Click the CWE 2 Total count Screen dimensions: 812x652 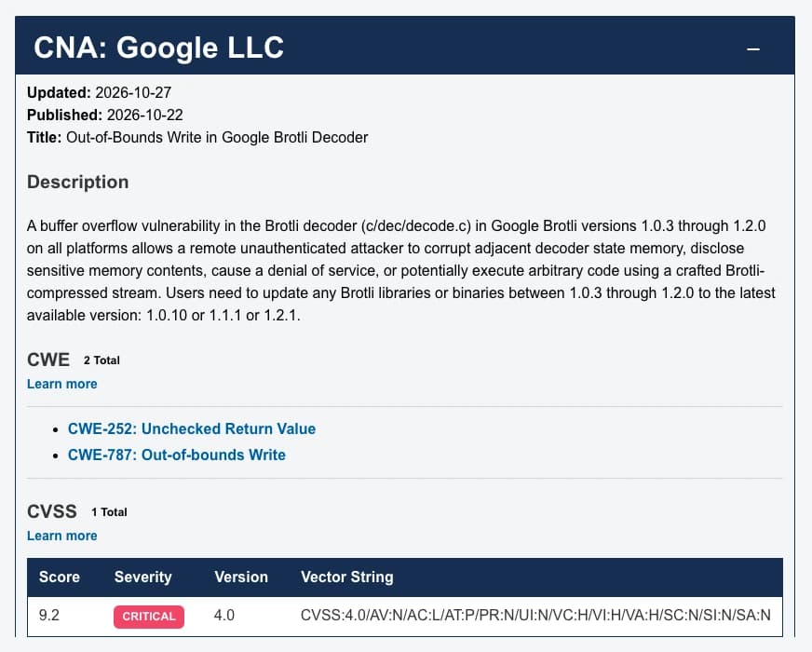point(101,360)
